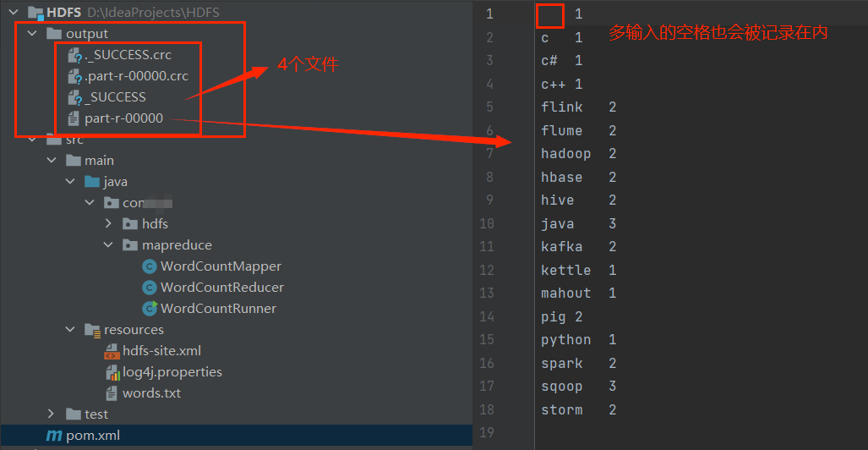Click the com package icon
Viewport: 868px width, 450px height.
112,203
